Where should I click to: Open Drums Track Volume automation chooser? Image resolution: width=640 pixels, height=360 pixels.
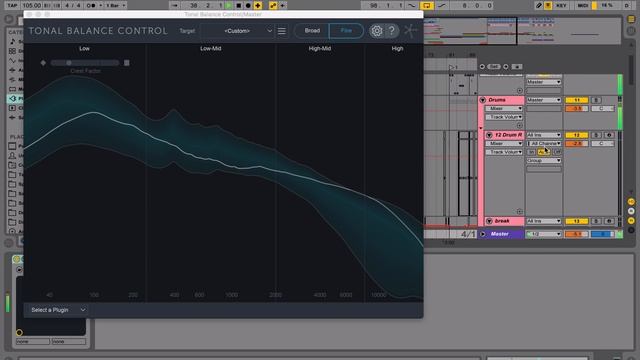coord(504,117)
